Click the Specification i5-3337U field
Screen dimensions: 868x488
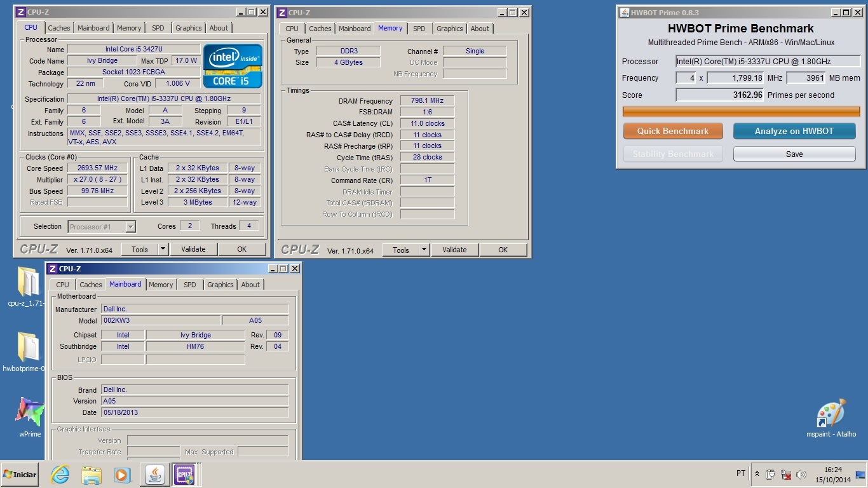(x=164, y=99)
